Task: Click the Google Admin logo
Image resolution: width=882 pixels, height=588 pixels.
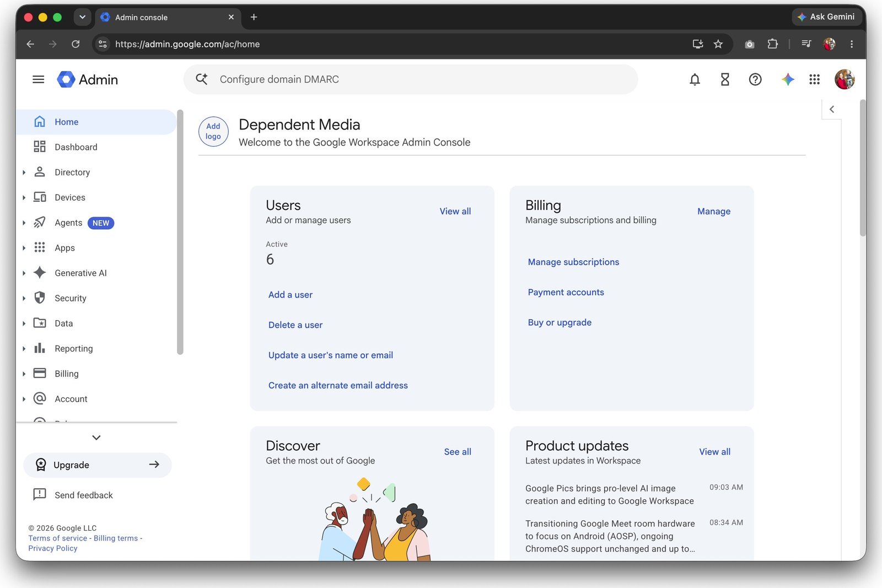Action: (x=88, y=79)
